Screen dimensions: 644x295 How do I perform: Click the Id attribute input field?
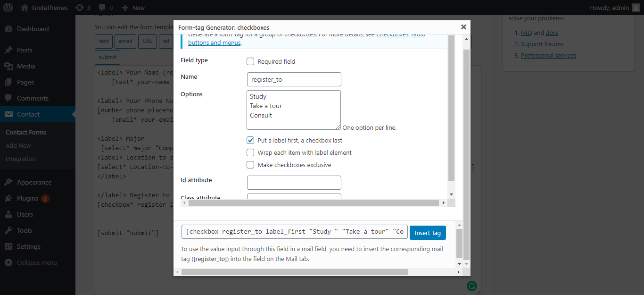click(x=294, y=183)
